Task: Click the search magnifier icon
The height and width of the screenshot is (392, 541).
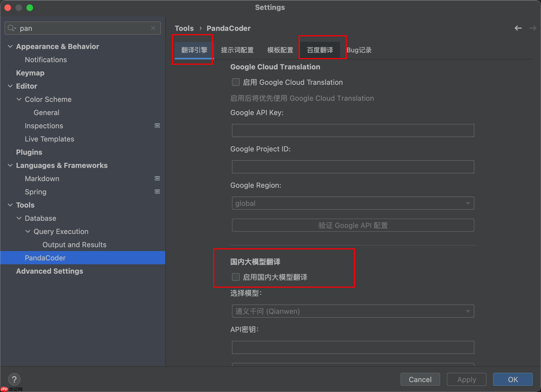Action: (x=11, y=28)
